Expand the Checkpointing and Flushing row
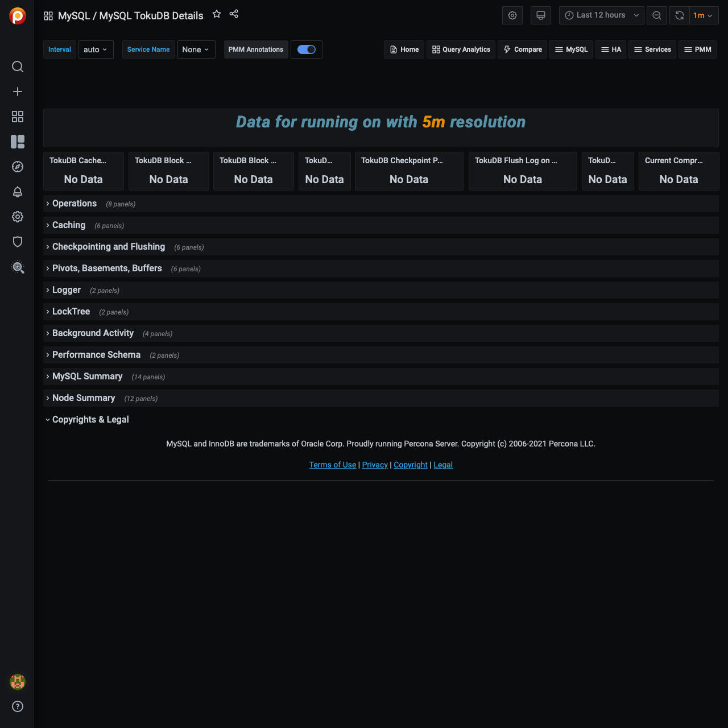Screen dimensions: 728x728 coord(109,247)
